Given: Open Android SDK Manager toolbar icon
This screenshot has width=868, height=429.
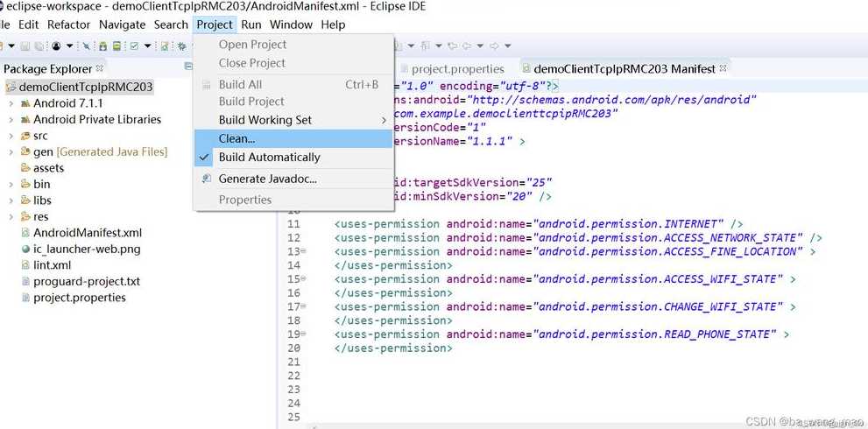Looking at the screenshot, I should coord(103,46).
